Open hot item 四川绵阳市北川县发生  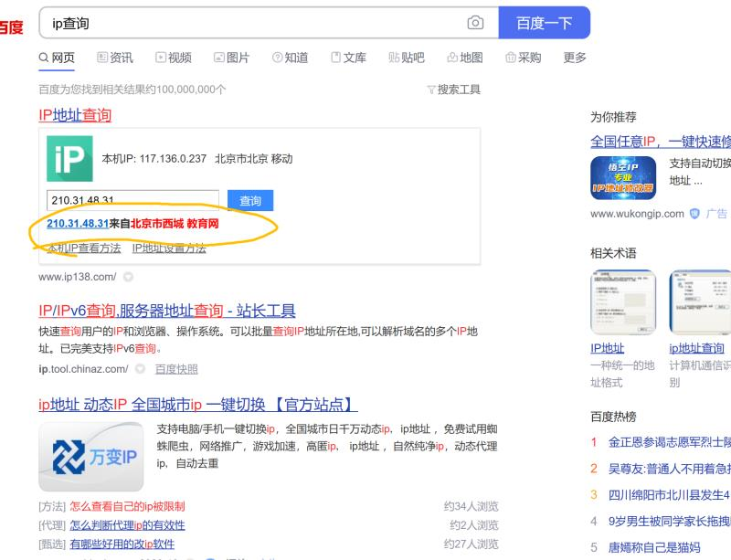670,495
